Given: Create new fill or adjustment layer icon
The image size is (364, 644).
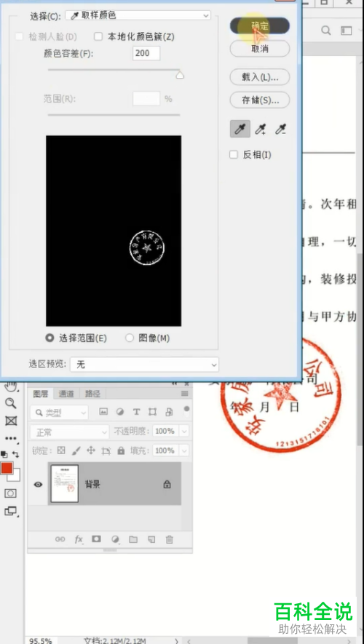Looking at the screenshot, I should [x=116, y=539].
